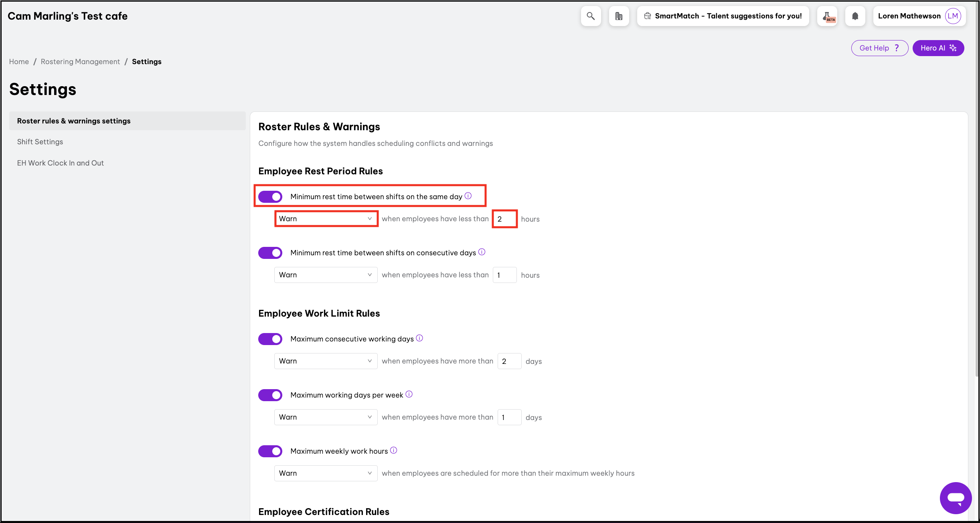This screenshot has height=523, width=980.
Task: Select EH Work Clock In and Out
Action: (x=61, y=163)
